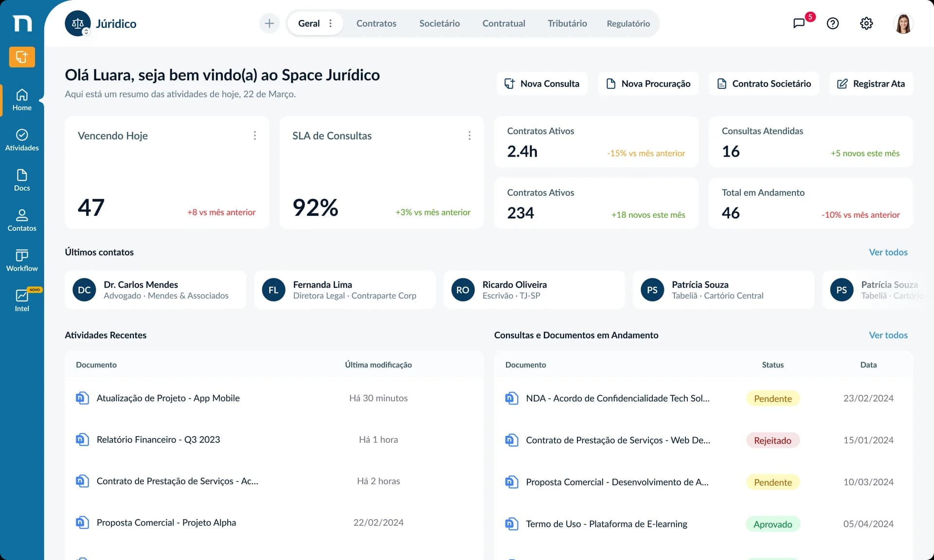Click Ver todos next to Últimos contatos
Image resolution: width=934 pixels, height=560 pixels.
[888, 252]
